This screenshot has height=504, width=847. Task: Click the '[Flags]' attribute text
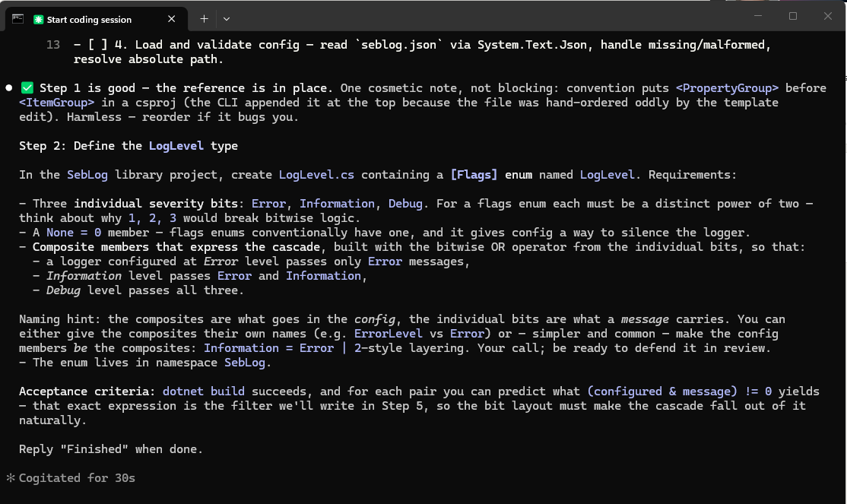click(x=474, y=175)
